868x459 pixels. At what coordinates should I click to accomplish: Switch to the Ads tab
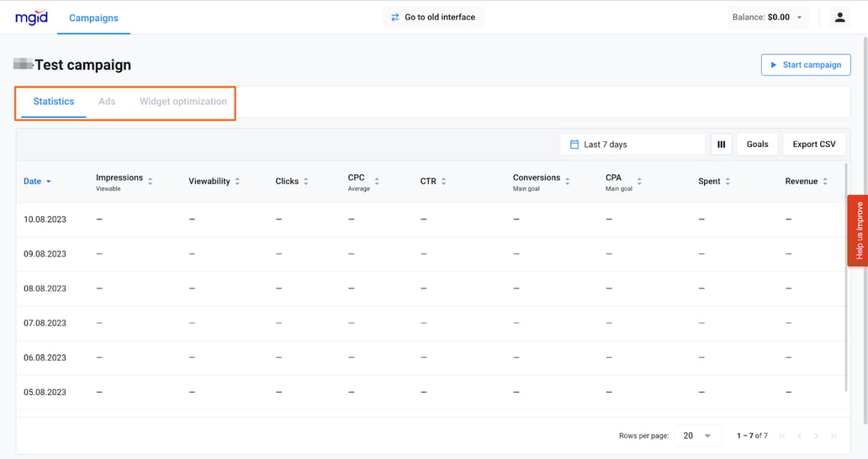tap(107, 102)
